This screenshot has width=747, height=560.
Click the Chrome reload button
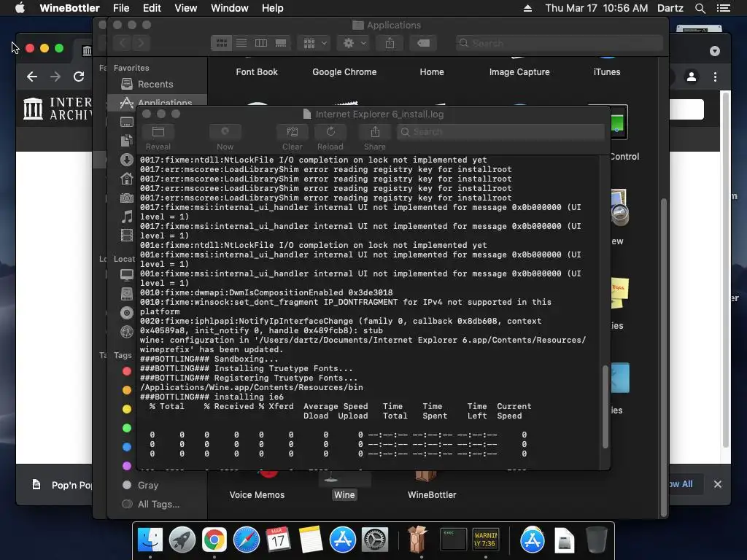[79, 77]
